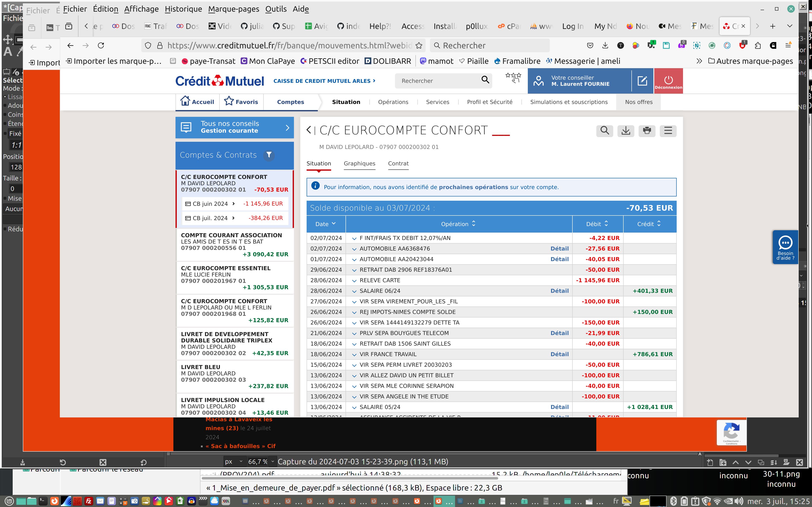Sort by the Débit column header
This screenshot has width=812, height=507.
[x=597, y=224]
